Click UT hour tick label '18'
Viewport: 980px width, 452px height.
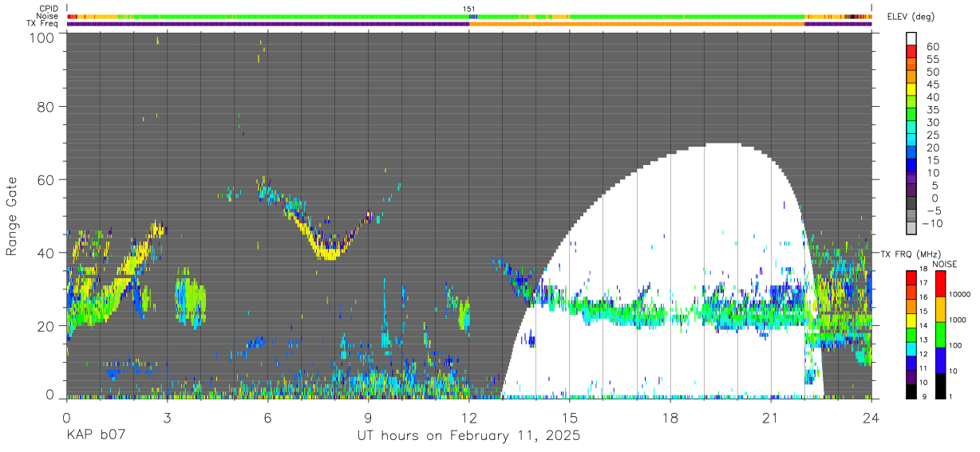point(670,417)
